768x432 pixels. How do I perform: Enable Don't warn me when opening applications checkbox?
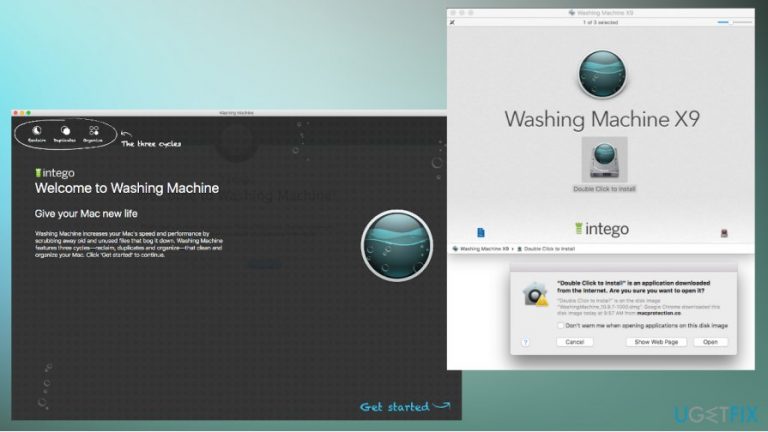(560, 326)
